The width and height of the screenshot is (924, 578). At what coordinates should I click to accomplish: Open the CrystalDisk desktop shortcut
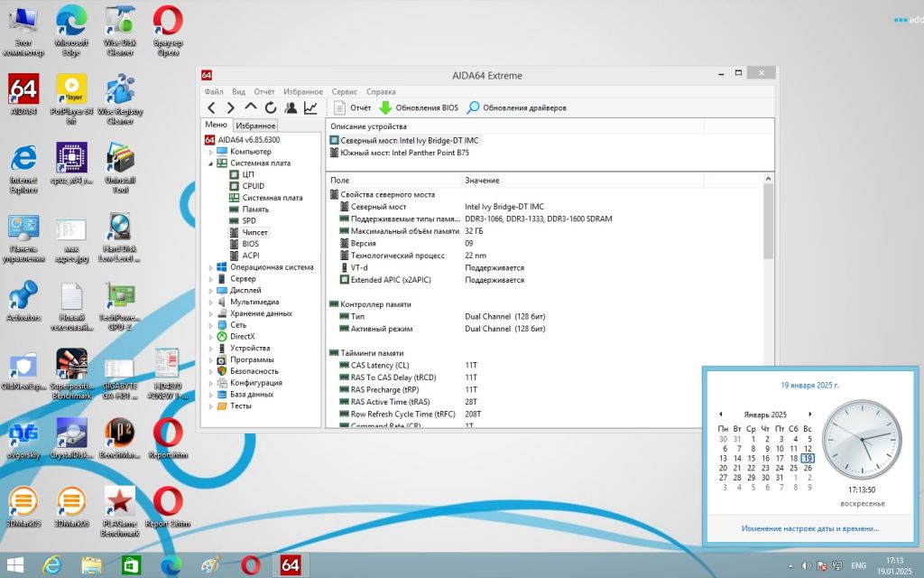pos(72,439)
